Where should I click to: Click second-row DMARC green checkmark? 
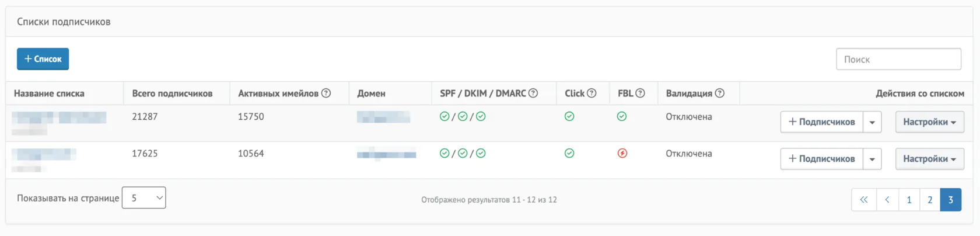(481, 153)
